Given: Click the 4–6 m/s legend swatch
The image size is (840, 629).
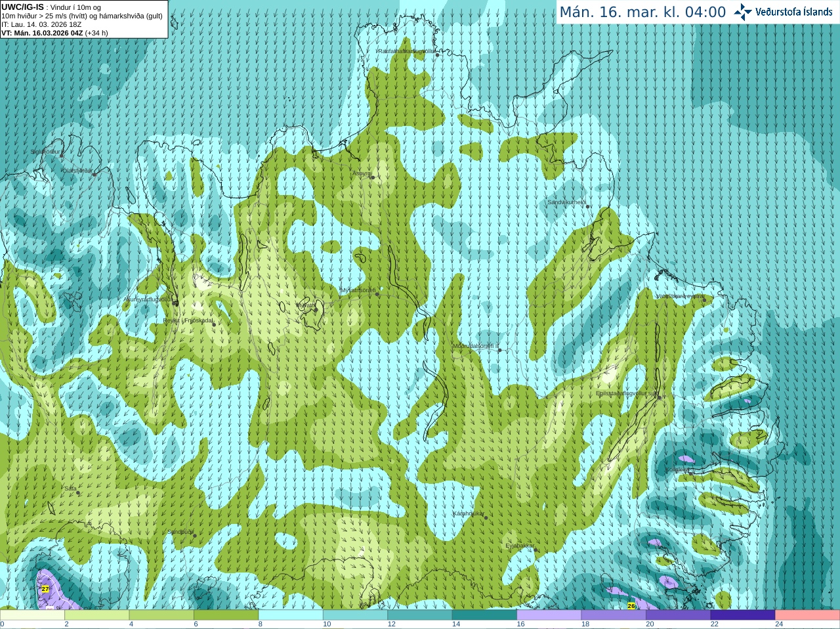Looking at the screenshot, I should 161,615.
